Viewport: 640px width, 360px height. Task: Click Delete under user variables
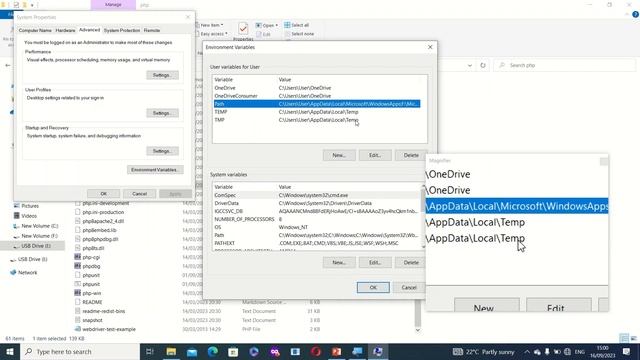pos(411,155)
